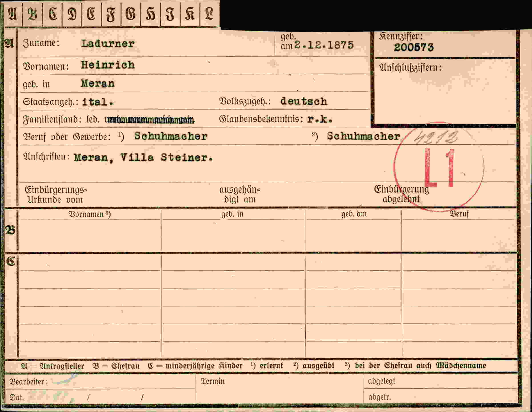Select the religion value 'r.k.'

click(x=320, y=119)
